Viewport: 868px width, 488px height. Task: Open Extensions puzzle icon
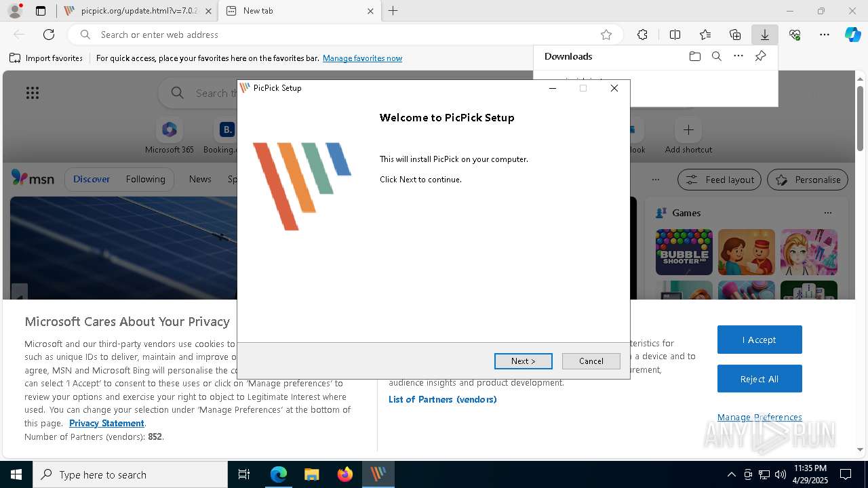642,35
